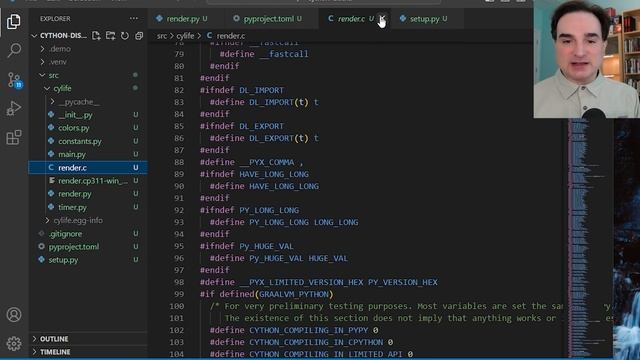
Task: Click line number 100 in gutter
Action: coord(176,306)
